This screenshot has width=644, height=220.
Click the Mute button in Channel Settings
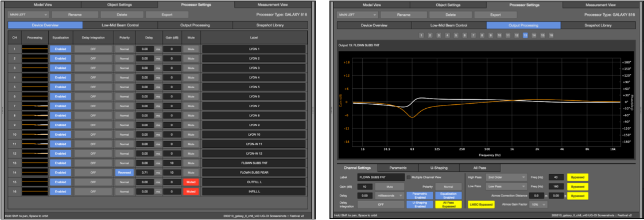tap(389, 186)
